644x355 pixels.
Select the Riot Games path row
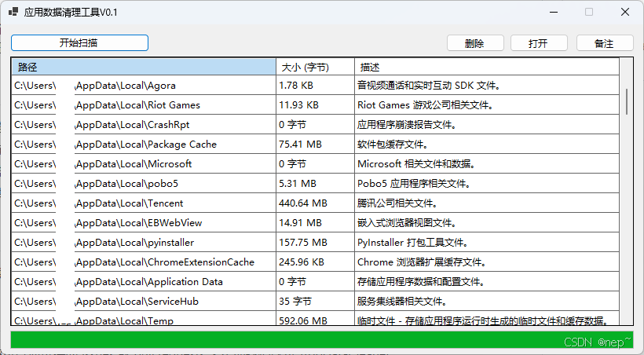pyautogui.click(x=144, y=105)
